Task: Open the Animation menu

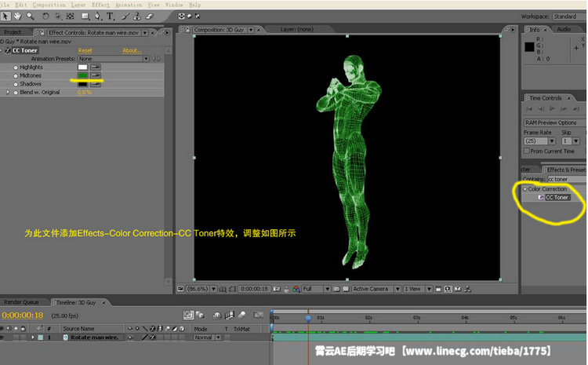Action: coord(129,5)
